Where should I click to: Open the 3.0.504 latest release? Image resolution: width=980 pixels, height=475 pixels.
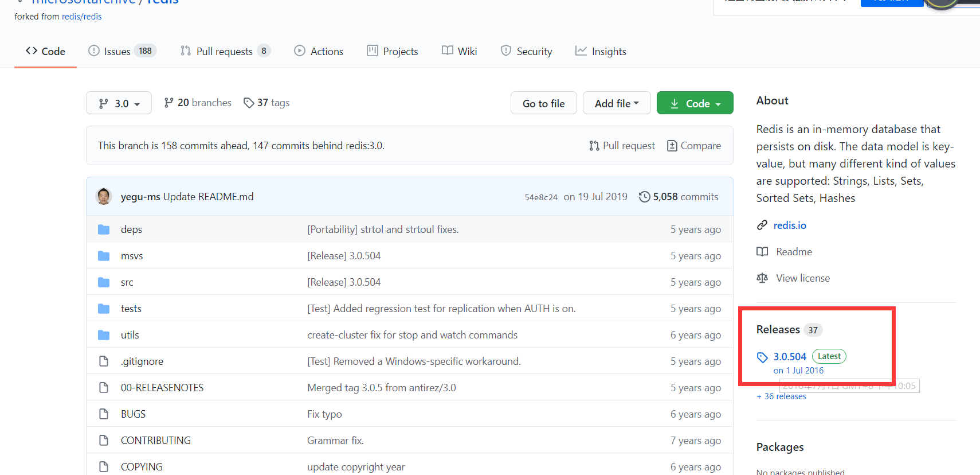(790, 356)
